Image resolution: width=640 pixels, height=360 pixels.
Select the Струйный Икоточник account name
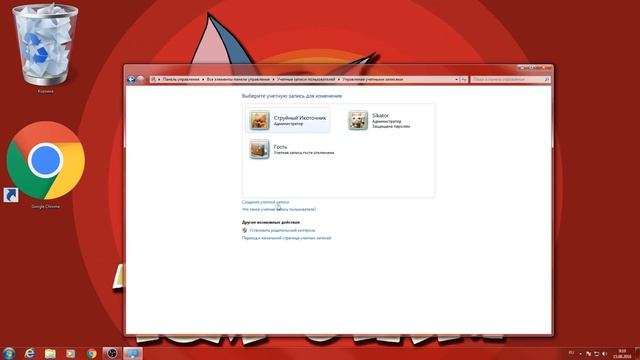[300, 118]
